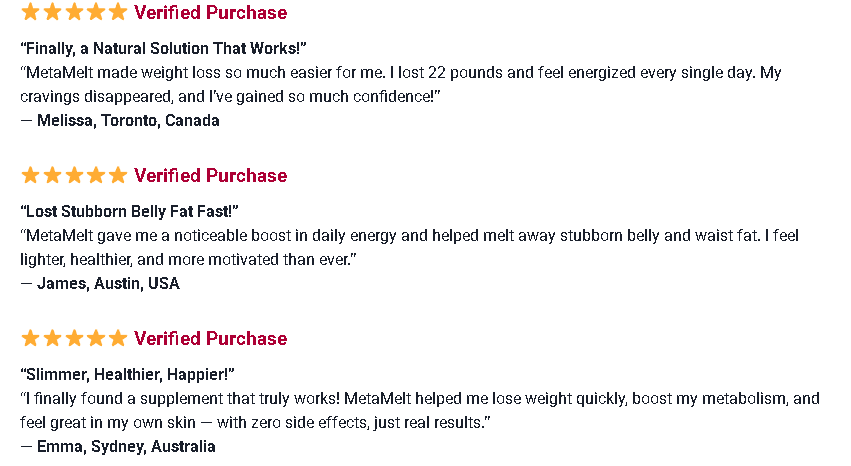Screen dimensions: 851x466
Task: Click the second star in Emma's review rating
Action: click(52, 339)
